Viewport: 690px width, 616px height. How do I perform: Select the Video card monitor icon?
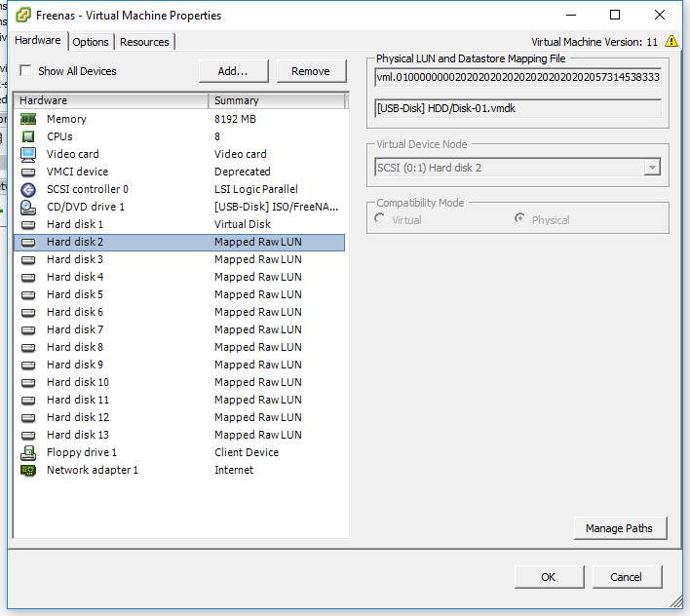tap(28, 154)
